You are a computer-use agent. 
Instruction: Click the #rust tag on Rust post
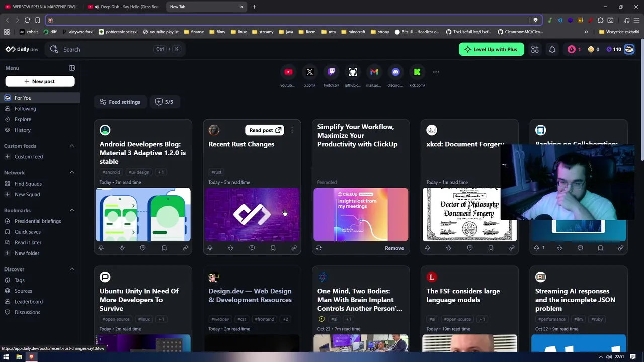click(216, 172)
